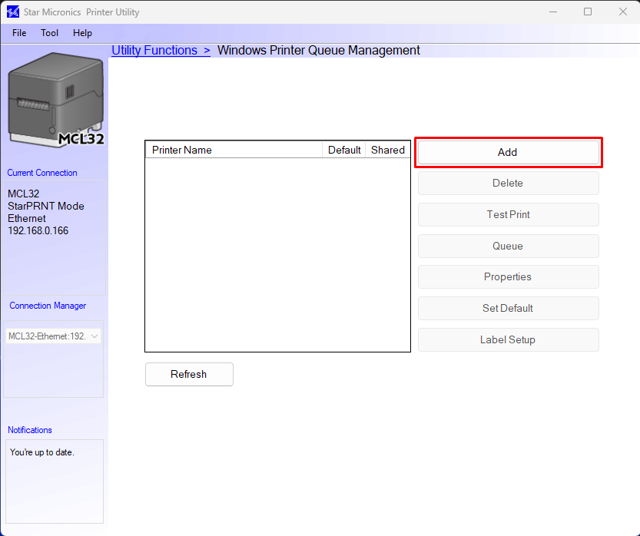Expand the Connection Manager dropdown
The image size is (640, 536).
coord(95,336)
